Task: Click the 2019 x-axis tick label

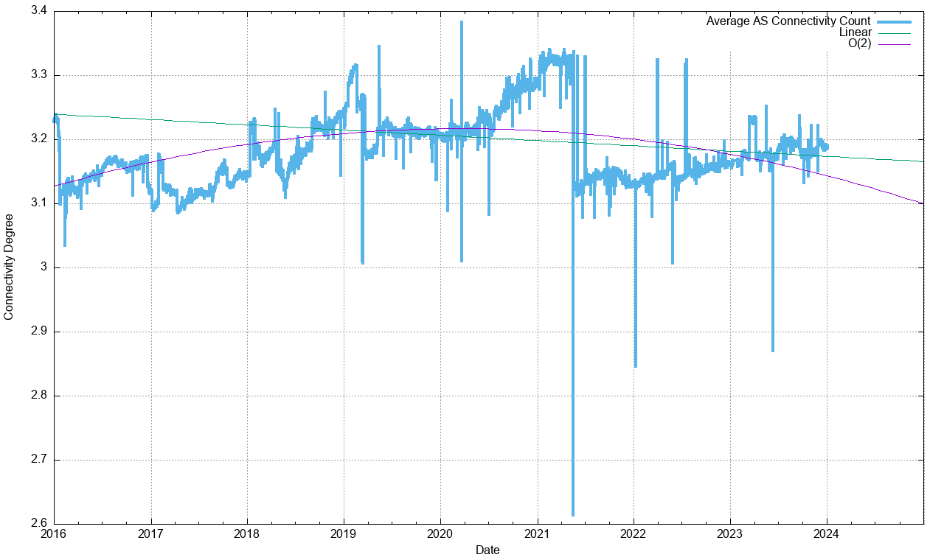Action: 344,533
